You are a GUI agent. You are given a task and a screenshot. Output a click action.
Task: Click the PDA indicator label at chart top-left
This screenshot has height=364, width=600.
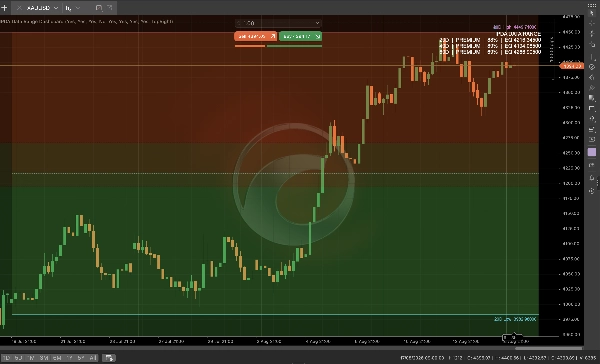[87, 22]
